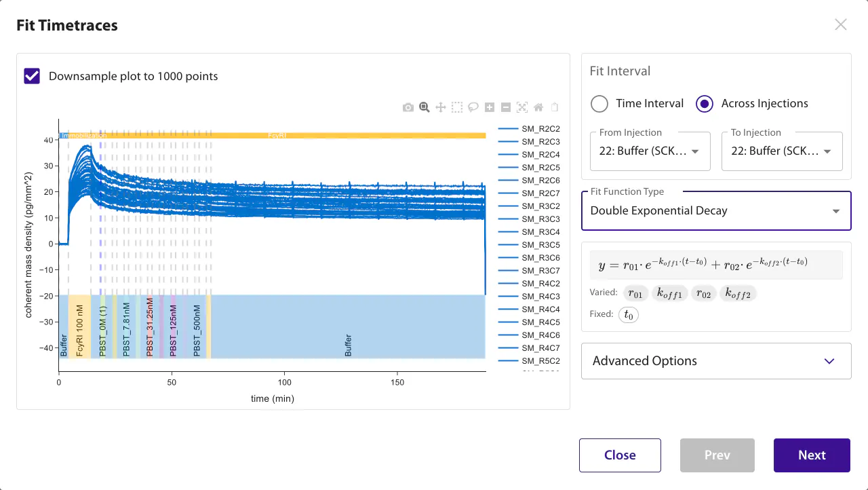868x490 pixels.
Task: Click the clipboard icon in plot toolbar
Action: click(555, 107)
